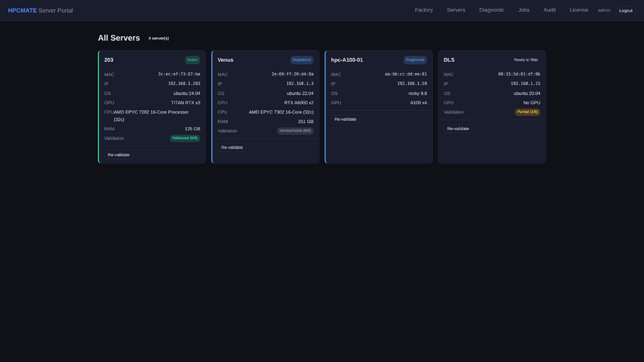Image resolution: width=644 pixels, height=362 pixels.
Task: Click MAC address 00:15:5d:01:df:0b
Action: point(519,74)
